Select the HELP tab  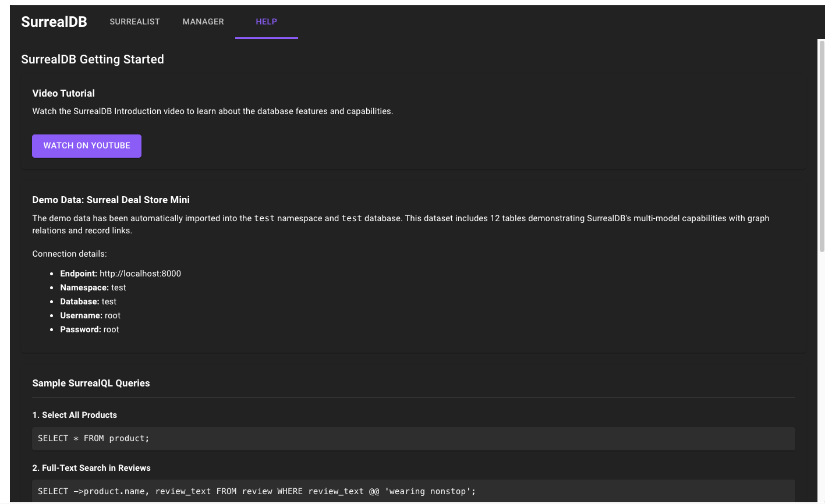(266, 22)
